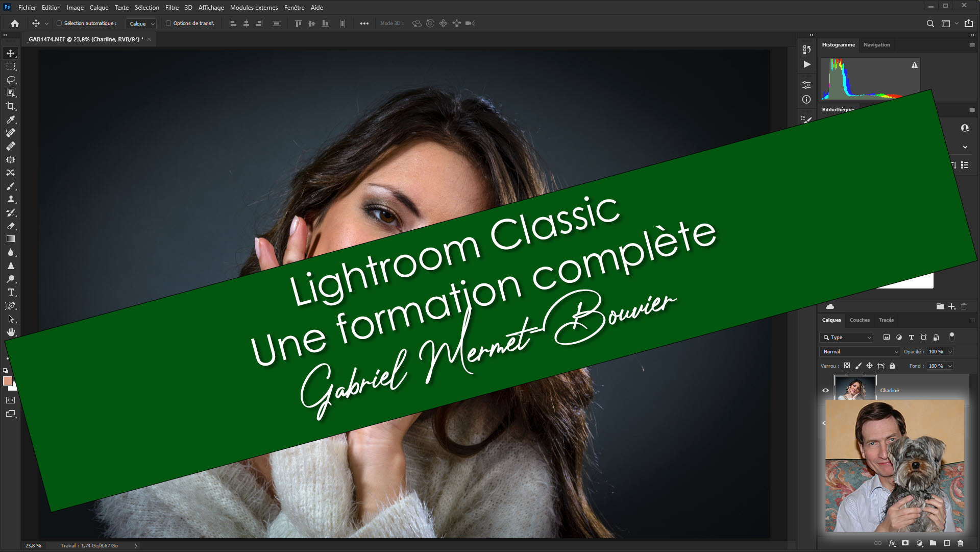Select the Horizontal Type tool
980x552 pixels.
pos(10,293)
